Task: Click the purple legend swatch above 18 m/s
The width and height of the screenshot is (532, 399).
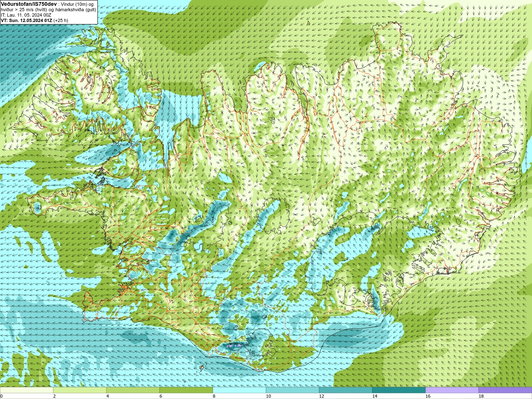Action: (505, 390)
